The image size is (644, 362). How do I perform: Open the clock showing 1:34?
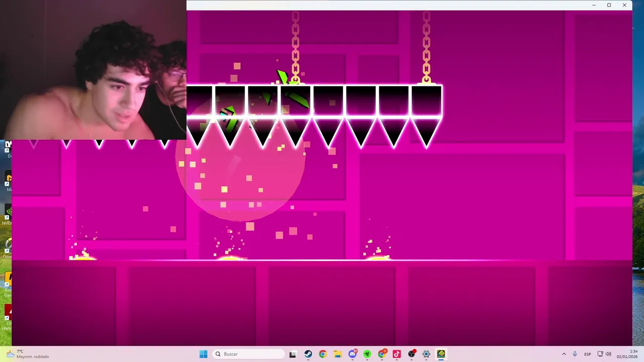[627, 354]
